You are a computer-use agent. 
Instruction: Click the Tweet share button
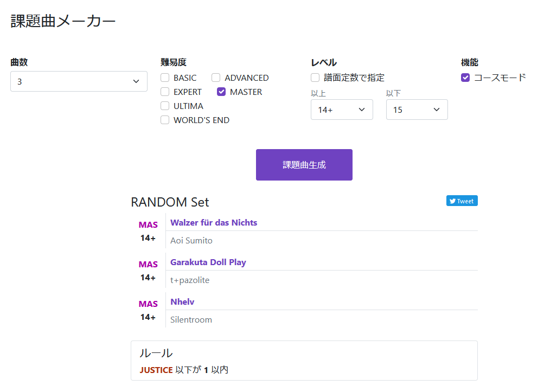(x=462, y=201)
